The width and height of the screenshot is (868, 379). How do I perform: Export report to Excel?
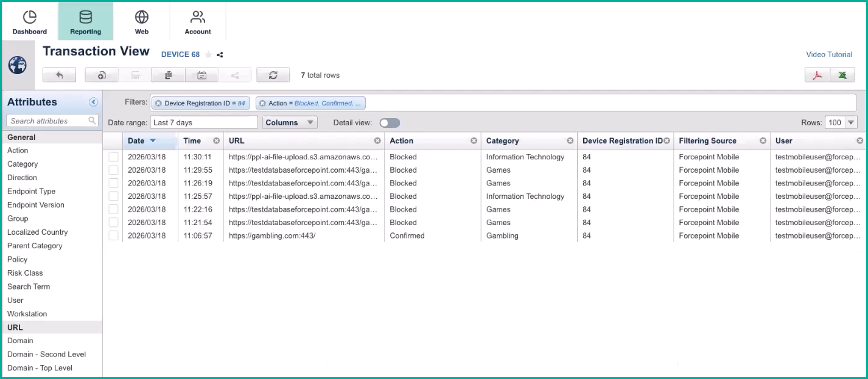coord(842,75)
